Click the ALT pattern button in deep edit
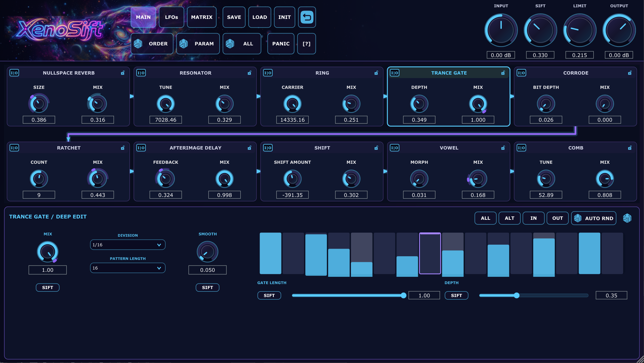Viewport: 644px width, 363px height. tap(509, 218)
